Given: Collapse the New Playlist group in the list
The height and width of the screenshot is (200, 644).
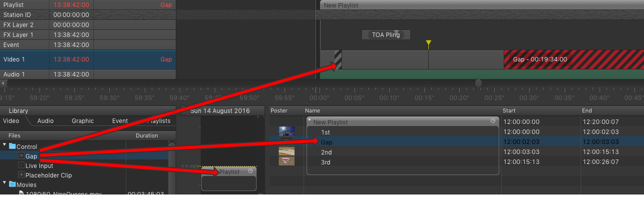Looking at the screenshot, I should pyautogui.click(x=310, y=120).
